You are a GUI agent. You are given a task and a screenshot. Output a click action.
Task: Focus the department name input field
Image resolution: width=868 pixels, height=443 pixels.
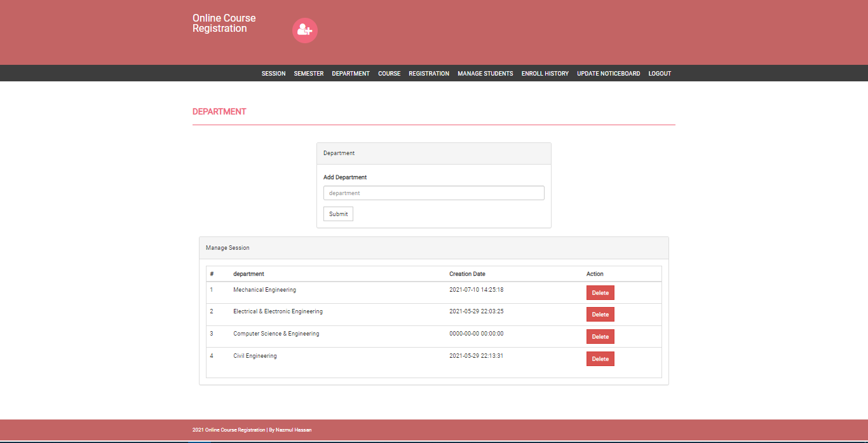point(434,193)
